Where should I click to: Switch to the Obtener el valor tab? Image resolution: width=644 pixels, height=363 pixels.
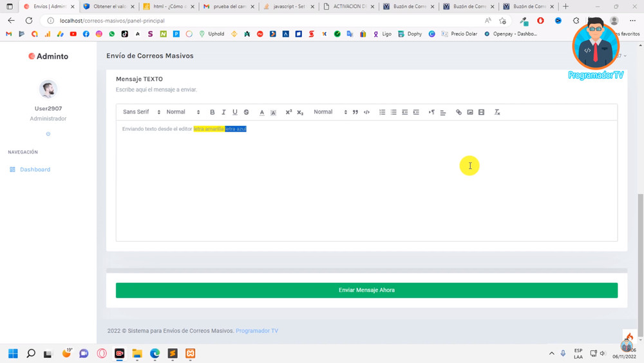point(109,6)
